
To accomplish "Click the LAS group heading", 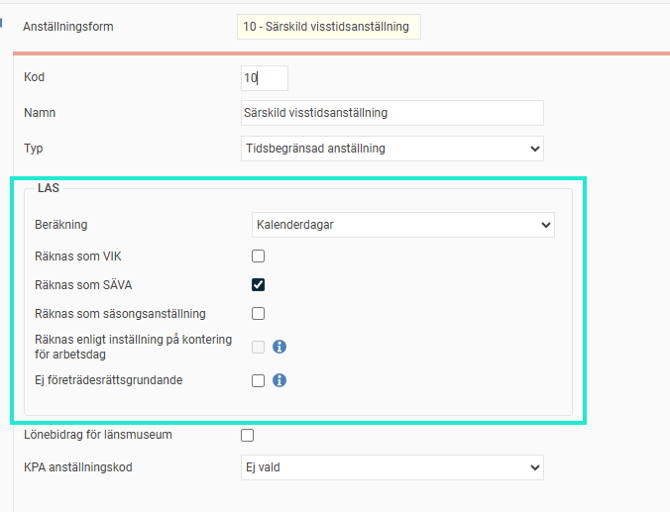I will point(48,188).
